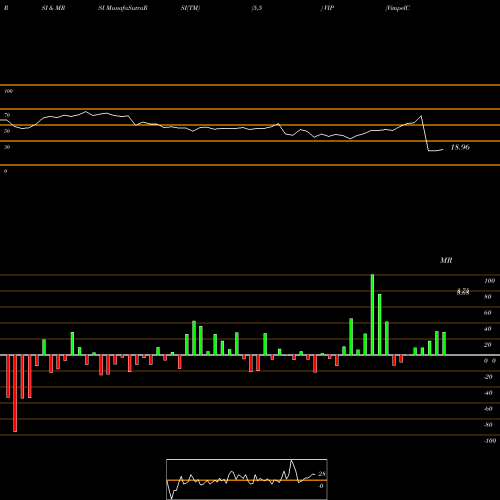Click the longest red MR histogram bar
This screenshot has height=500, width=500.
[x=15, y=393]
